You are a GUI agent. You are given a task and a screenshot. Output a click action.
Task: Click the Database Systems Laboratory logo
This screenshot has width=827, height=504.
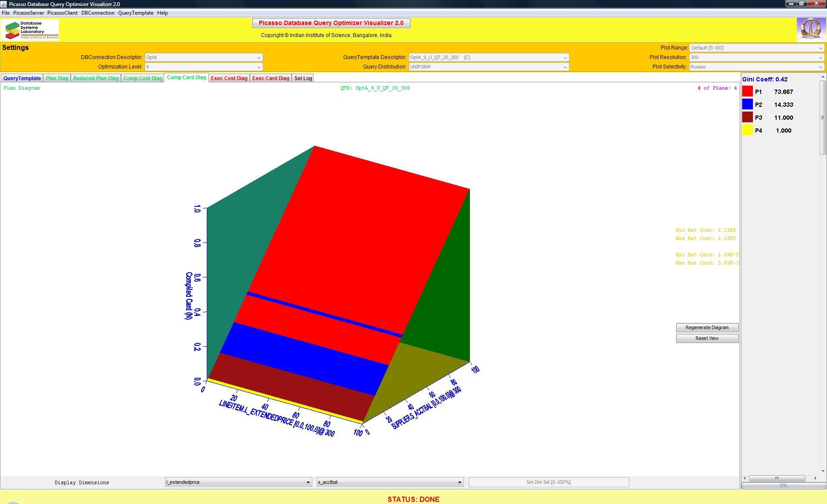point(30,30)
